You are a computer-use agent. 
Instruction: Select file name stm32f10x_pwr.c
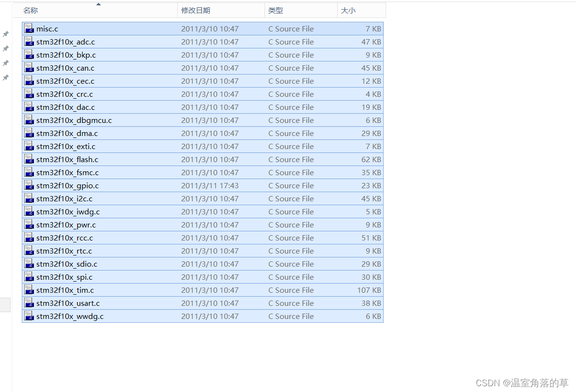66,225
